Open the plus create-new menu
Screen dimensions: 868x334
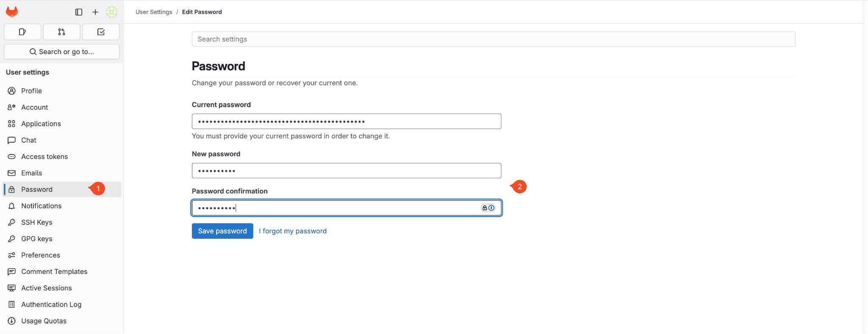(95, 12)
